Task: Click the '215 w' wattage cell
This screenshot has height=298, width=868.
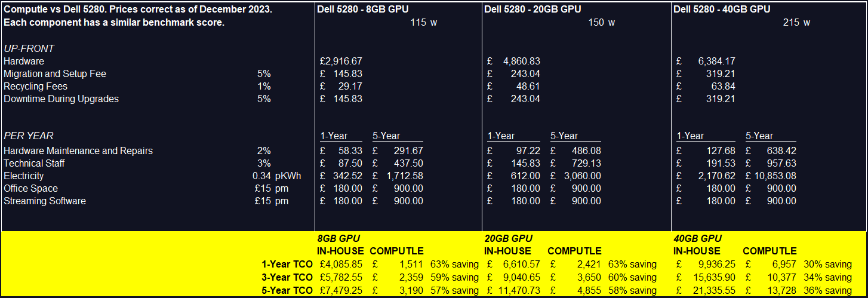Action: [797, 23]
